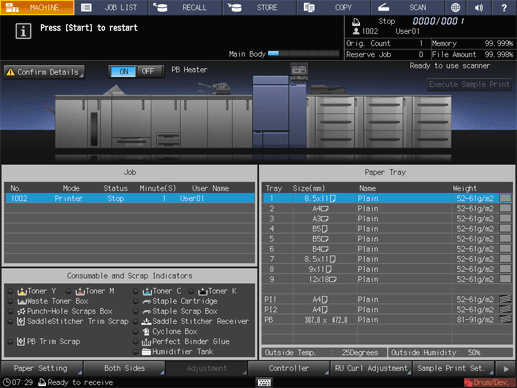Expand the Both Sides options
This screenshot has width=517, height=388.
124,368
